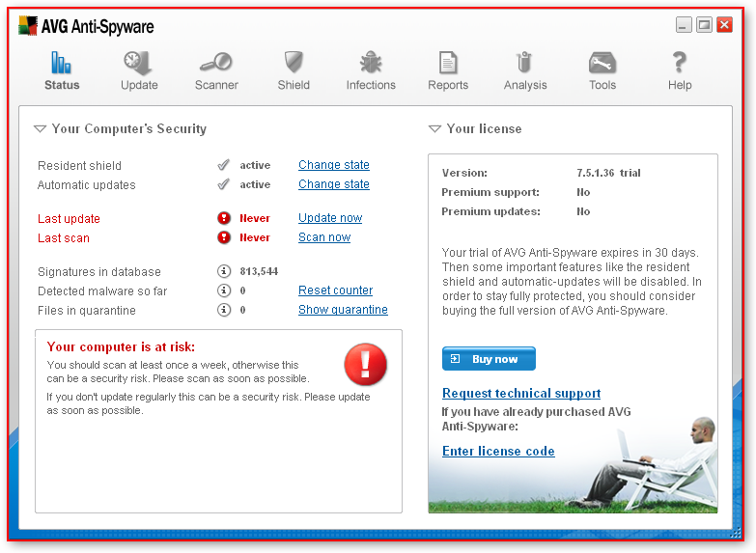Viewport: 756px width, 553px height.
Task: Click the Resident shield label
Action: point(79,165)
